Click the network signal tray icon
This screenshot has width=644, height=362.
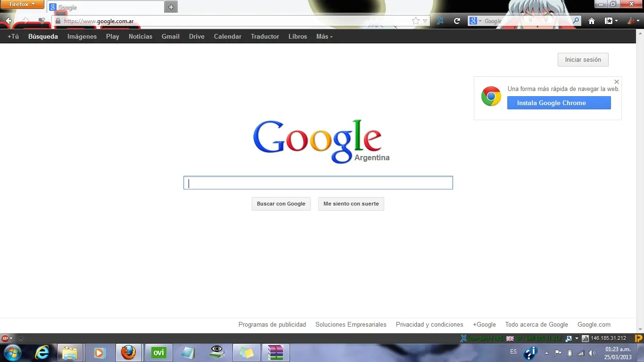coord(581,353)
